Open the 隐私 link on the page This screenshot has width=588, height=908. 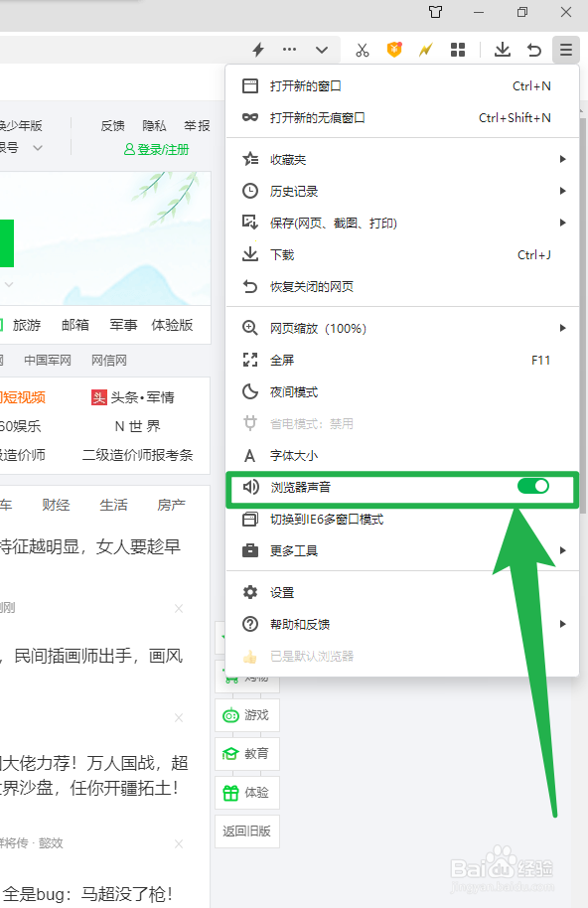point(155,125)
